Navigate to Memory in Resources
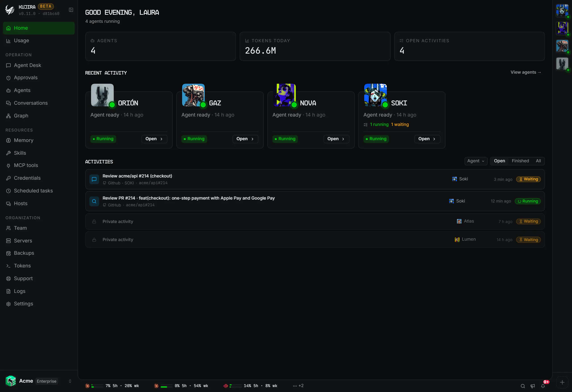Viewport: 572px width, 392px height. point(39,140)
